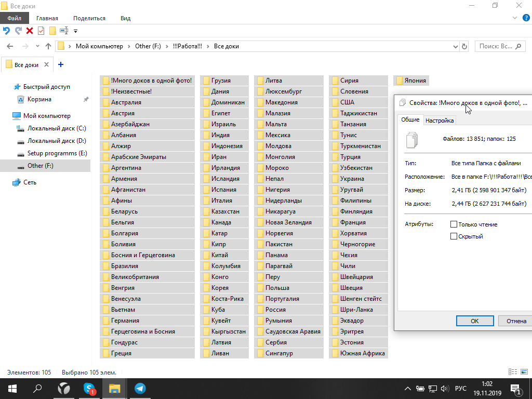
Task: Tick the 'Скрытый' attribute checkbox
Action: [454, 236]
